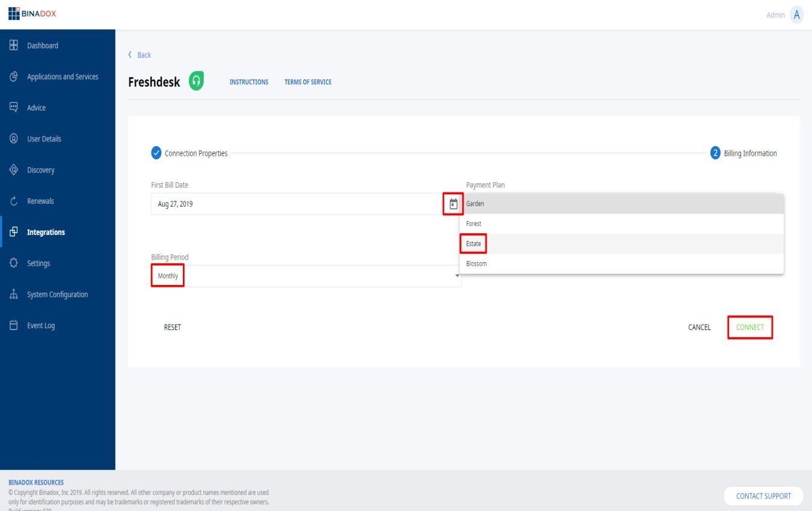Click the Binadox logo

32,14
